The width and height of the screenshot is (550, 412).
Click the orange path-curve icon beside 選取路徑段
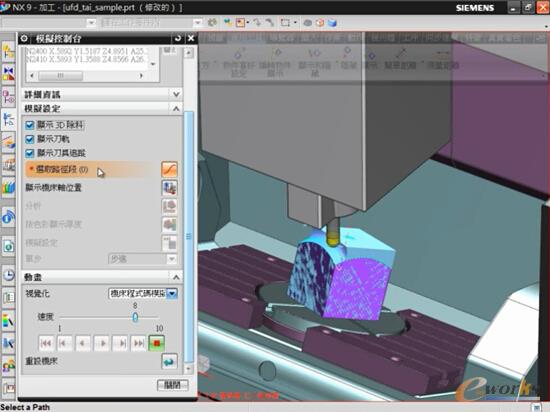[169, 169]
